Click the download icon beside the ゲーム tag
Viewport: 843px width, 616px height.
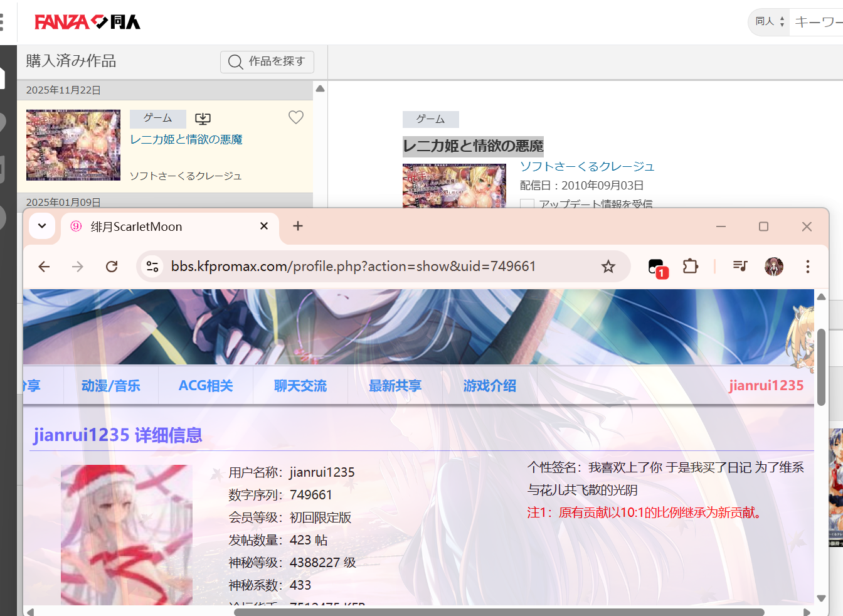[203, 119]
